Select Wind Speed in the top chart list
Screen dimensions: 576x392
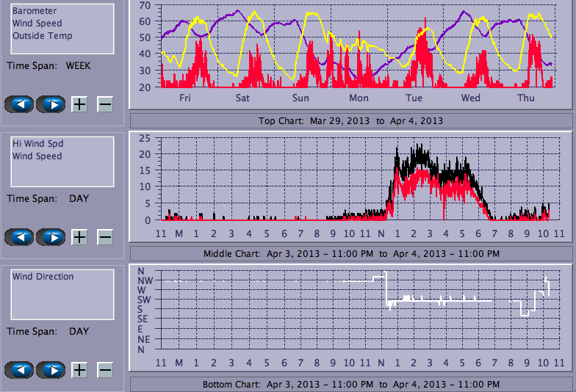point(37,23)
